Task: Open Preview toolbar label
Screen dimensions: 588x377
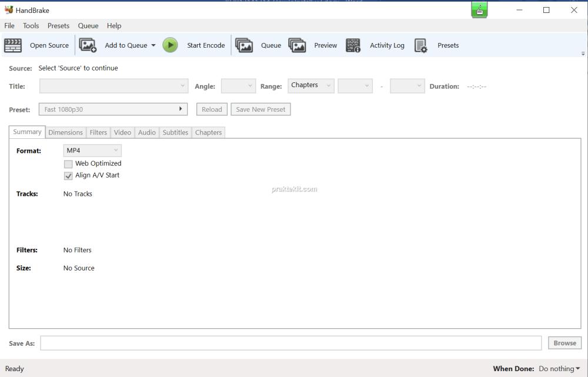Action: pyautogui.click(x=326, y=45)
